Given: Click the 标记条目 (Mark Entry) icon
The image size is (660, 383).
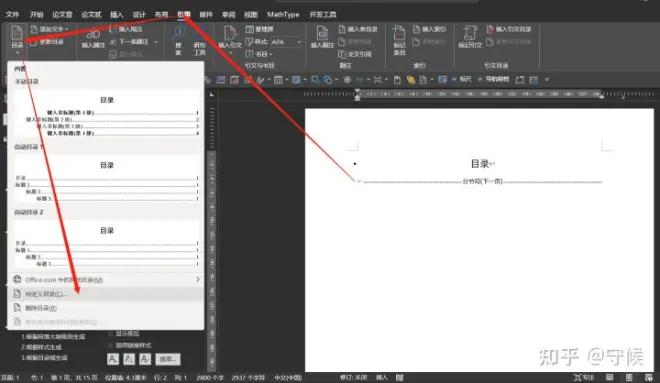Looking at the screenshot, I should pyautogui.click(x=399, y=33).
